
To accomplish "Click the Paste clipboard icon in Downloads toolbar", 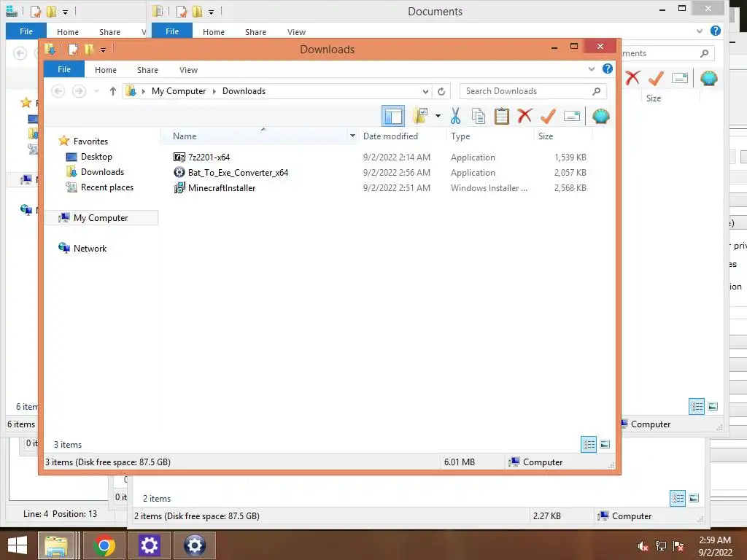I will [x=502, y=116].
